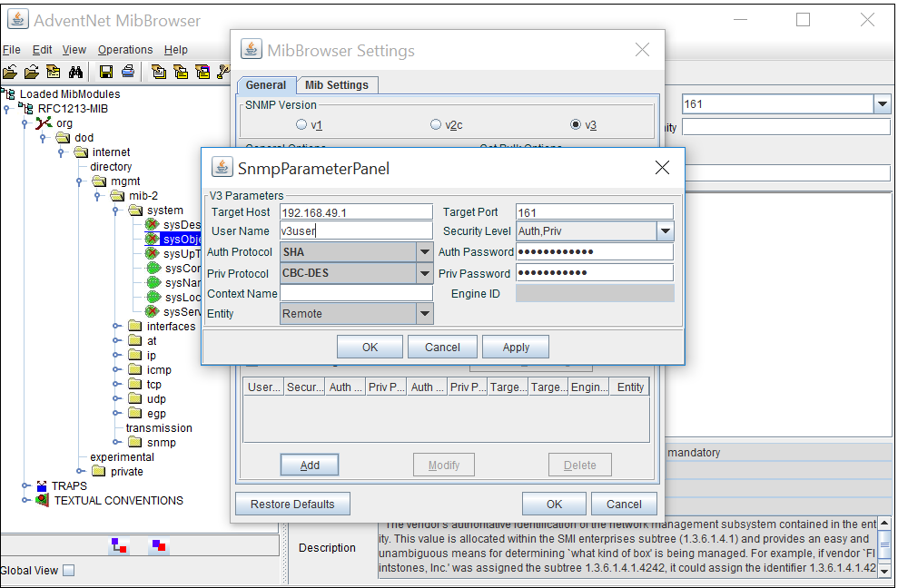The width and height of the screenshot is (898, 588).
Task: Click the tree-style blue-red view icon
Action: (x=118, y=545)
